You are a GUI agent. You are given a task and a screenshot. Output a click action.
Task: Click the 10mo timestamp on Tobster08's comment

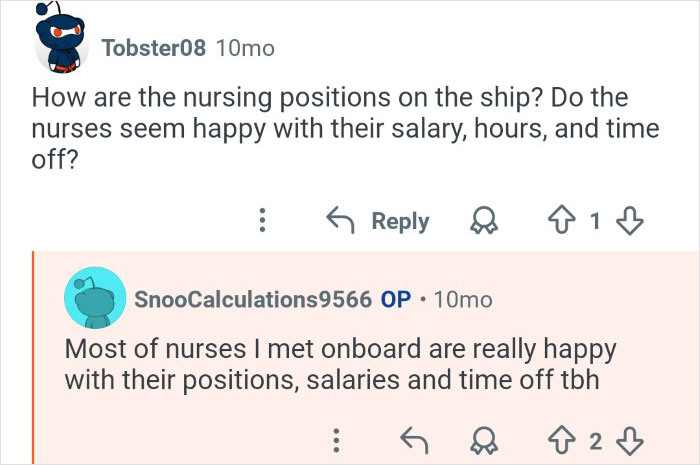pos(244,47)
